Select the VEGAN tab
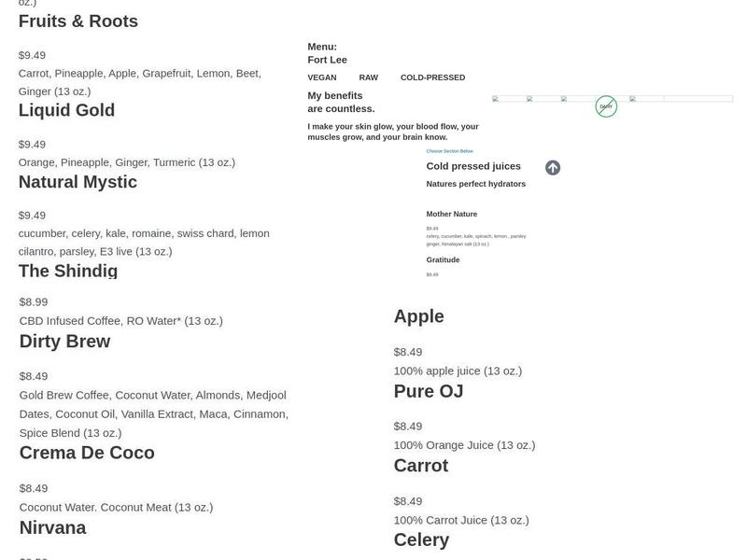This screenshot has width=747, height=560. coord(322,77)
